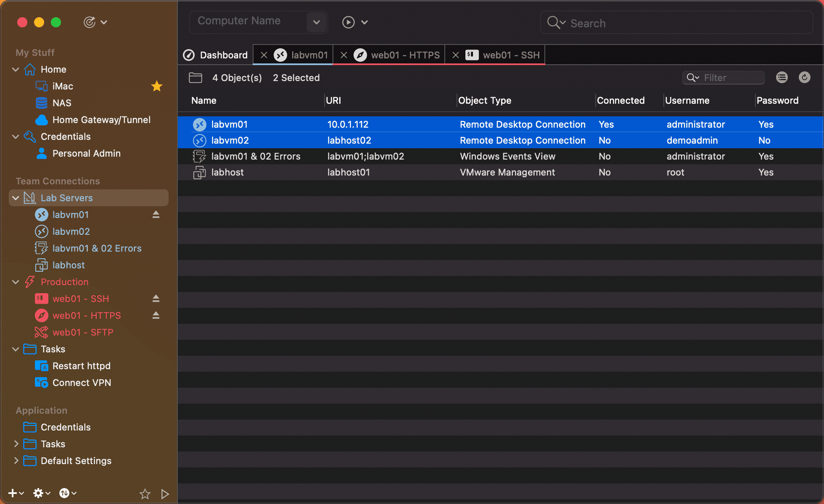Viewport: 824px width, 504px height.
Task: Click the eject icon next to labvm01
Action: pyautogui.click(x=156, y=215)
